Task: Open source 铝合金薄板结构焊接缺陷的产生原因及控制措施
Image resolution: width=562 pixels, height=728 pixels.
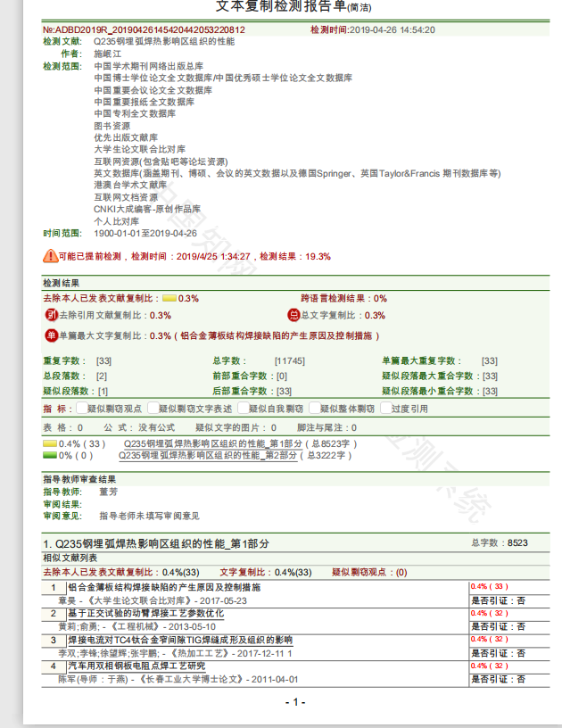Action: pyautogui.click(x=164, y=587)
